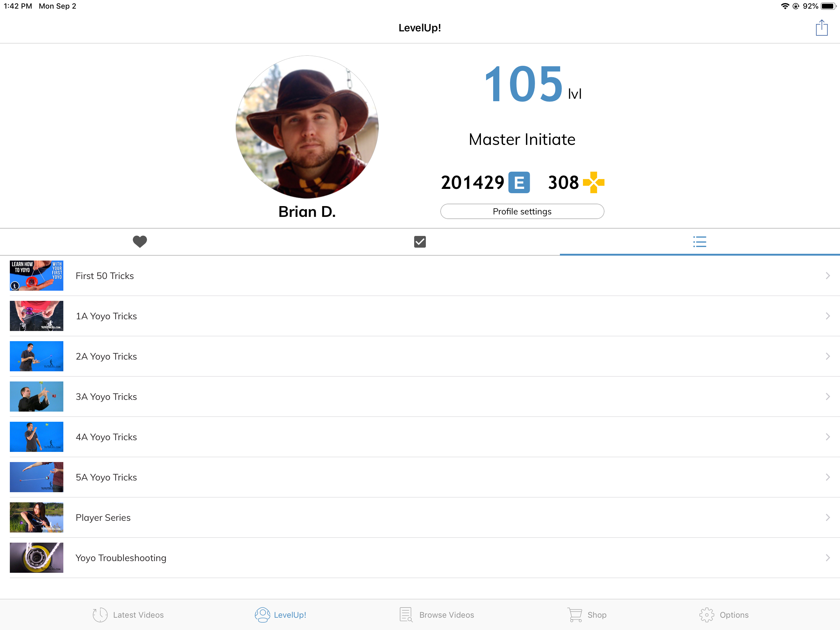Open 3A Yoyo Tricks category

pyautogui.click(x=420, y=396)
